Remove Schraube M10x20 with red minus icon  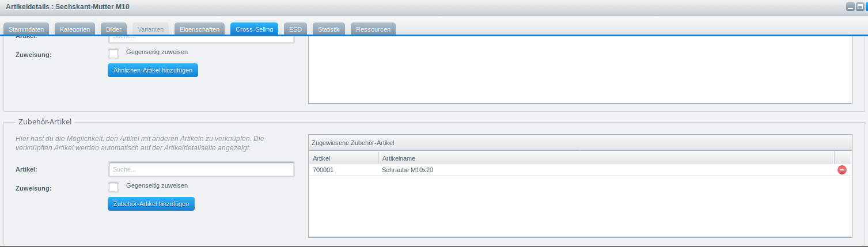[x=842, y=170]
